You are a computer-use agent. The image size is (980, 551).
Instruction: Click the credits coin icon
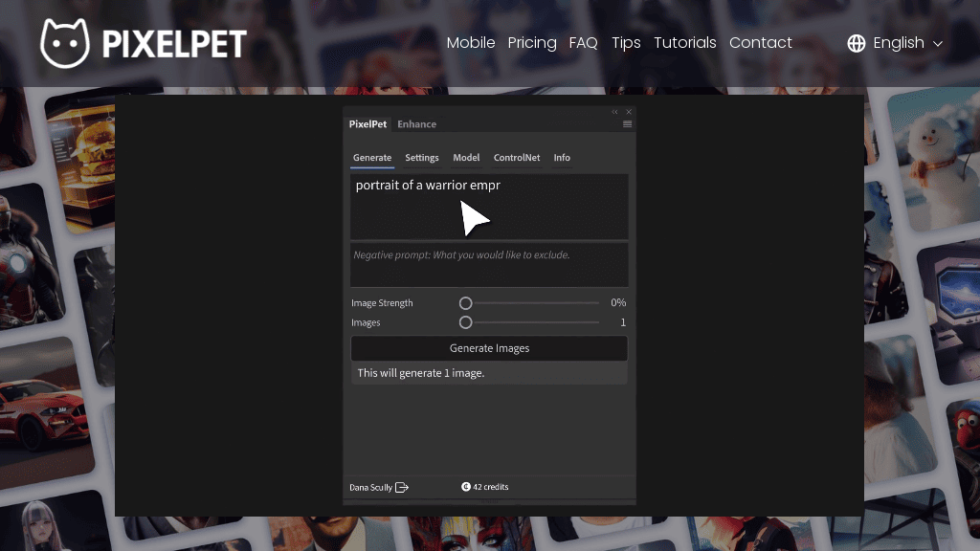pyautogui.click(x=468, y=486)
